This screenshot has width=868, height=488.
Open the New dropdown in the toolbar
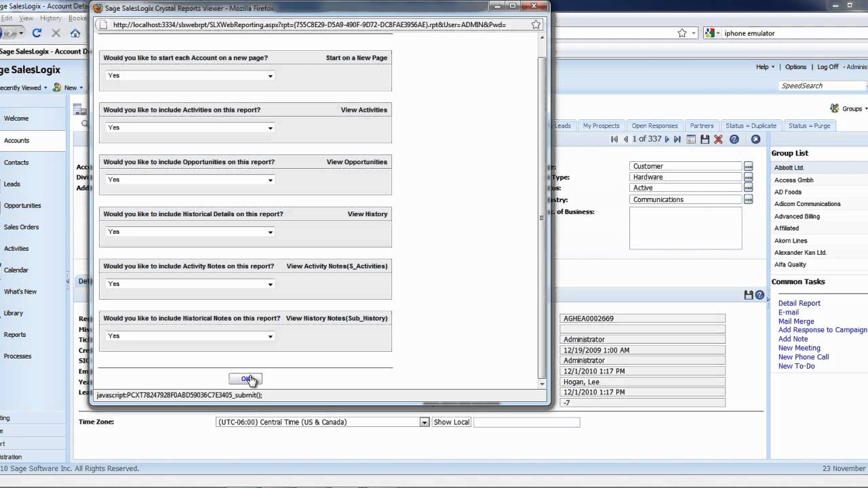(73, 87)
